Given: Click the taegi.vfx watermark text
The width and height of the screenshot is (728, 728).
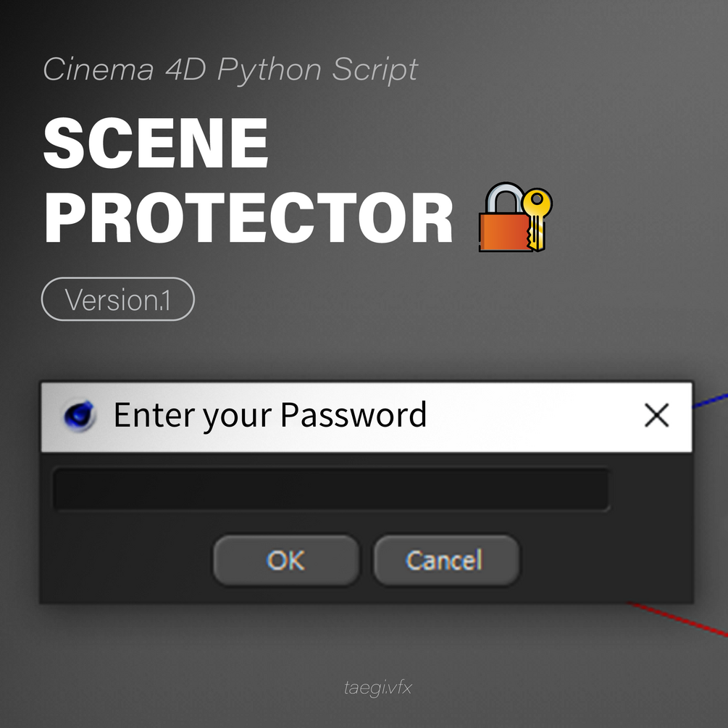Looking at the screenshot, I should tap(377, 687).
